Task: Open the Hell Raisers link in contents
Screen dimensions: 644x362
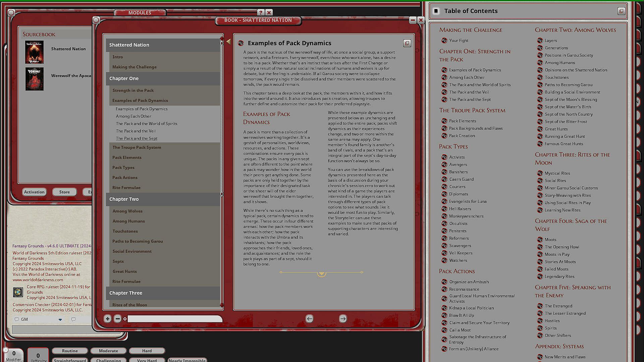Action: pyautogui.click(x=460, y=209)
